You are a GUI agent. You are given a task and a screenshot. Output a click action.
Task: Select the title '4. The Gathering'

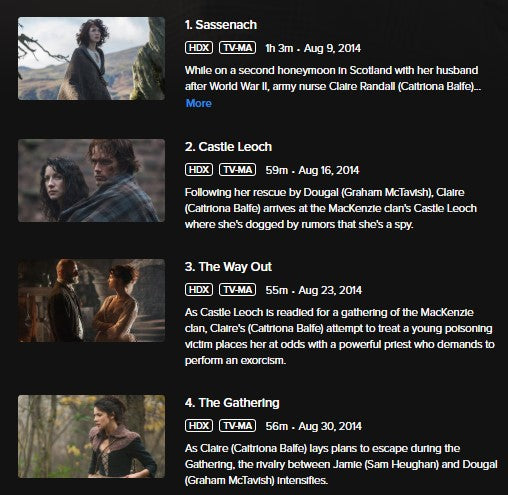(x=232, y=403)
